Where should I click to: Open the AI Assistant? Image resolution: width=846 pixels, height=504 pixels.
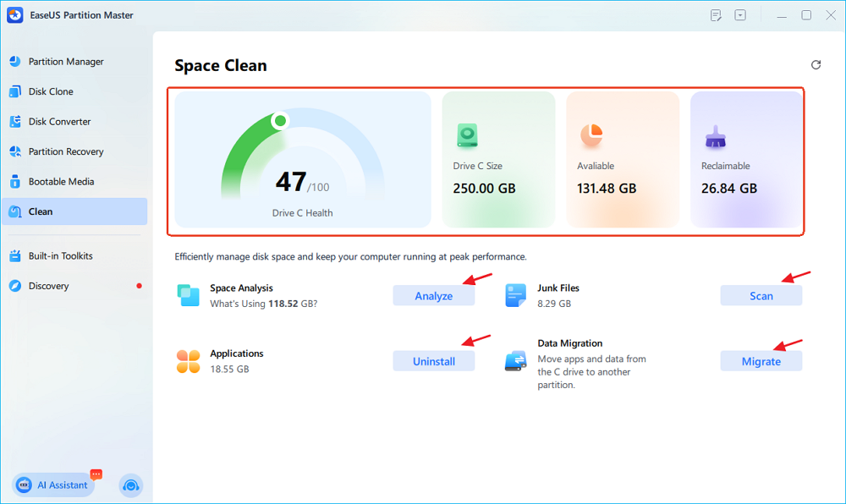pos(52,485)
